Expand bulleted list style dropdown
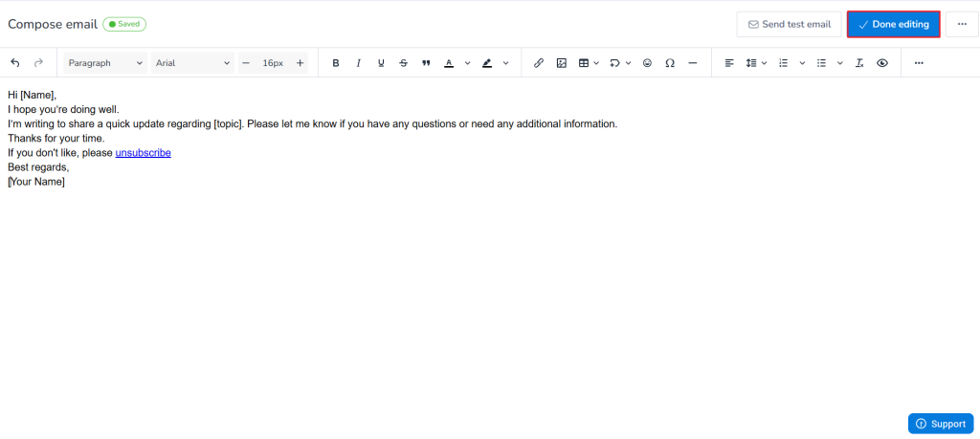980x439 pixels. point(840,63)
